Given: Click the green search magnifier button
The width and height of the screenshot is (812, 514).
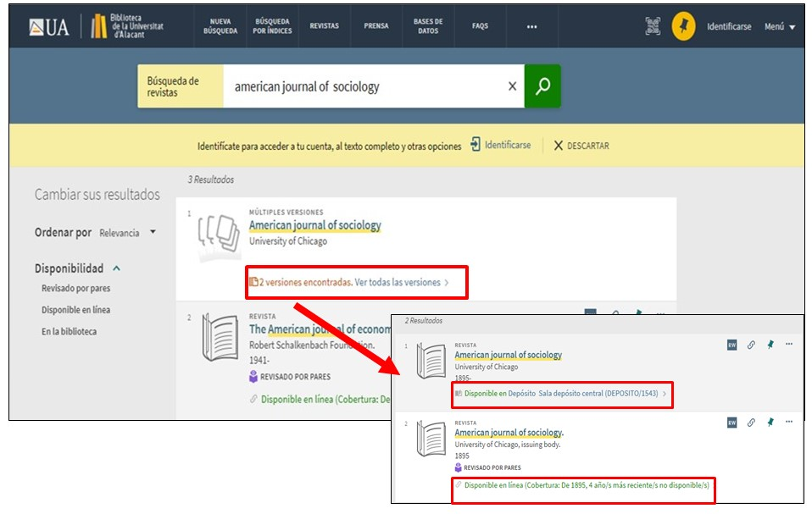Looking at the screenshot, I should point(542,86).
